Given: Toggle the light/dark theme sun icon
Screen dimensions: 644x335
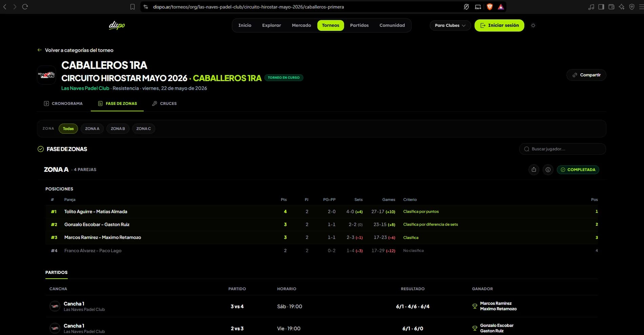Looking at the screenshot, I should [533, 25].
